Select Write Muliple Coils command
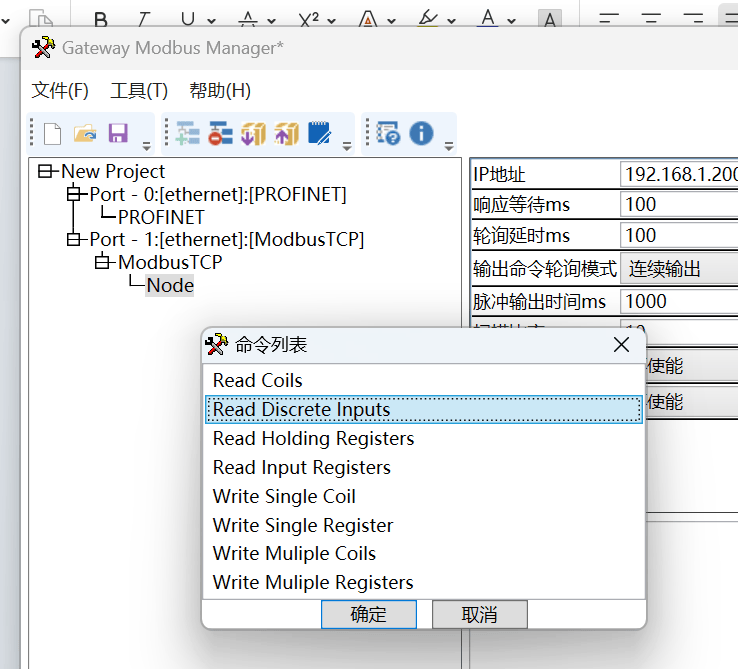Viewport: 738px width, 669px height. [x=424, y=554]
